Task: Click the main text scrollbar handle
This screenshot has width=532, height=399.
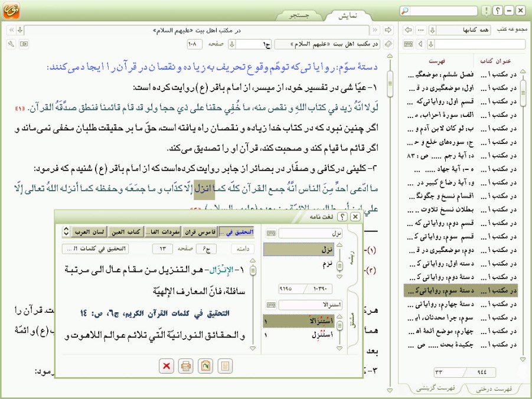Action: tap(390, 83)
